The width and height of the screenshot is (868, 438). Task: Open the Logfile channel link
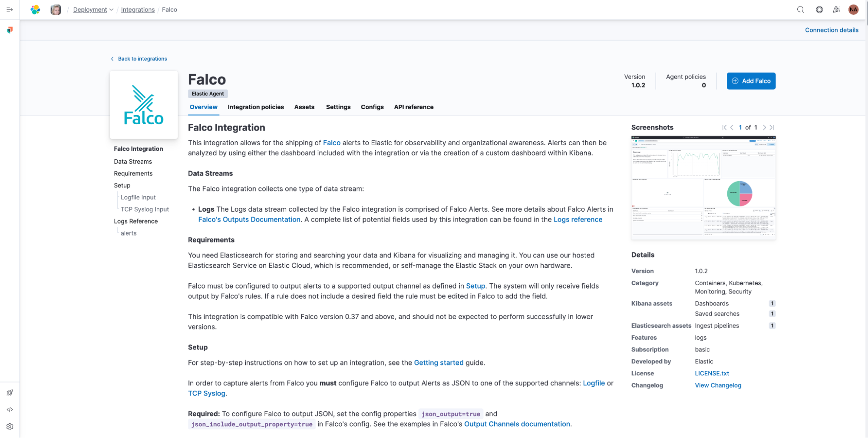(x=594, y=383)
